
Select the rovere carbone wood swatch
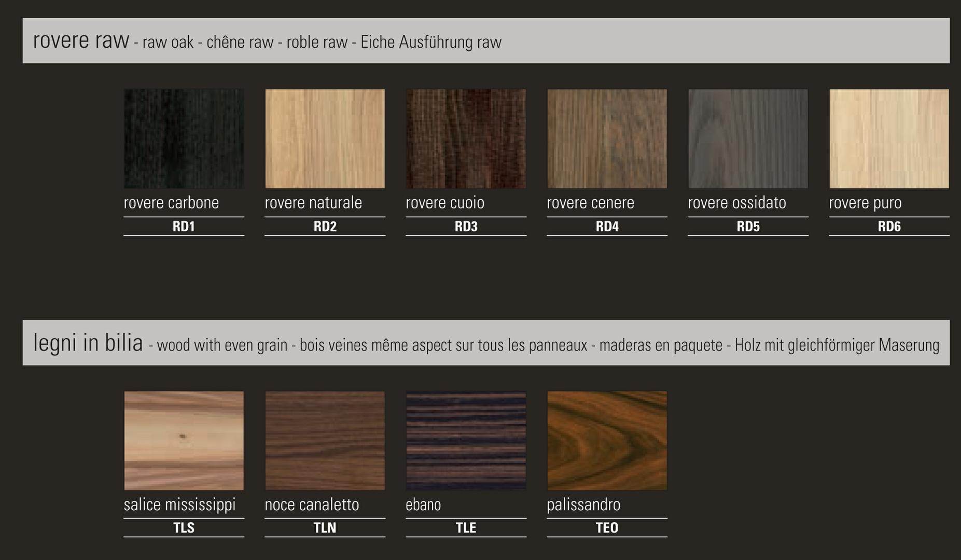[x=184, y=138]
